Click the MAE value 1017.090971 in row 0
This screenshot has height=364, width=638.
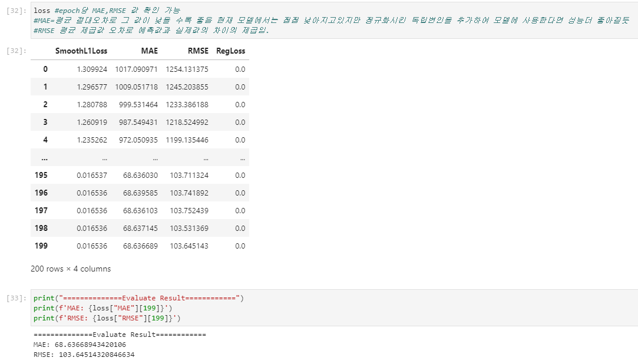pos(135,69)
